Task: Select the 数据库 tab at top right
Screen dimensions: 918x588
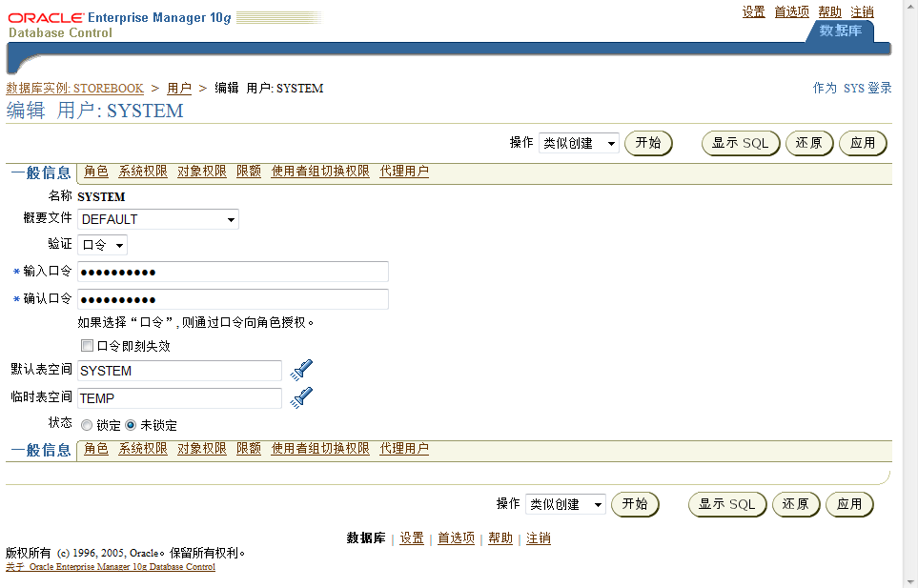Action: [840, 31]
